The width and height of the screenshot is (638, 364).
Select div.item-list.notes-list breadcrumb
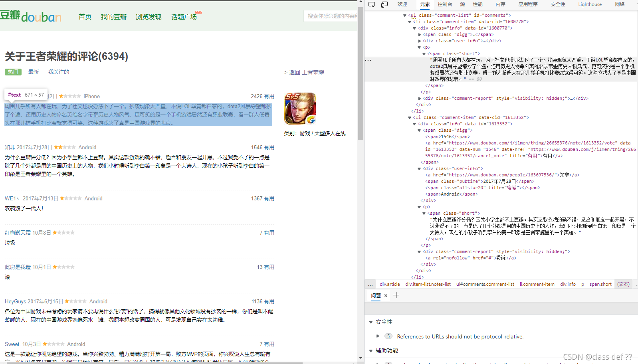[x=428, y=285]
